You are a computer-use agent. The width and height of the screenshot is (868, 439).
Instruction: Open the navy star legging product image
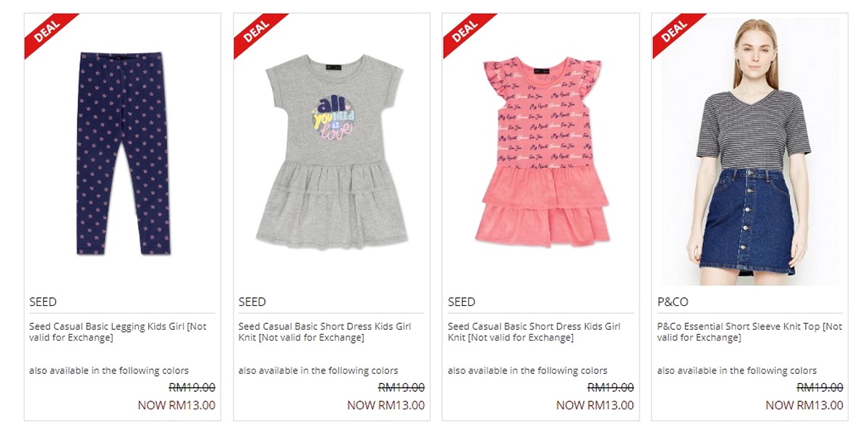122,153
